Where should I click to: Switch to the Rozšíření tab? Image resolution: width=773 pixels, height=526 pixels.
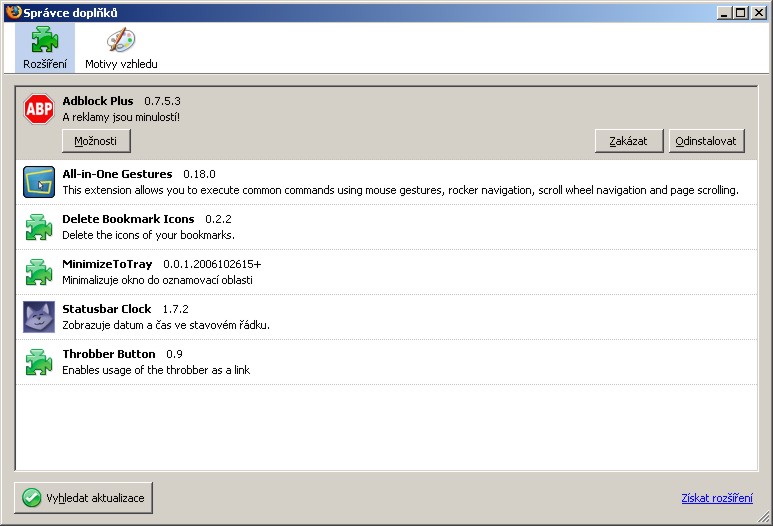[x=44, y=47]
